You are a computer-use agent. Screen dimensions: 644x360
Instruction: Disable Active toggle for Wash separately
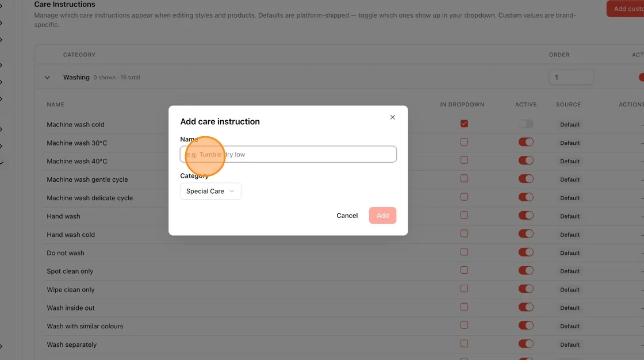[x=526, y=343]
